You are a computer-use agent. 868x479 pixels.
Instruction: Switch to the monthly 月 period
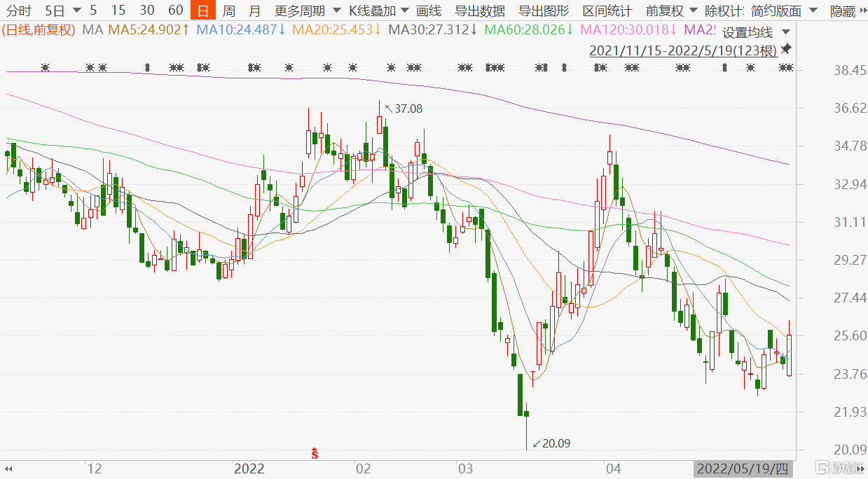[255, 11]
